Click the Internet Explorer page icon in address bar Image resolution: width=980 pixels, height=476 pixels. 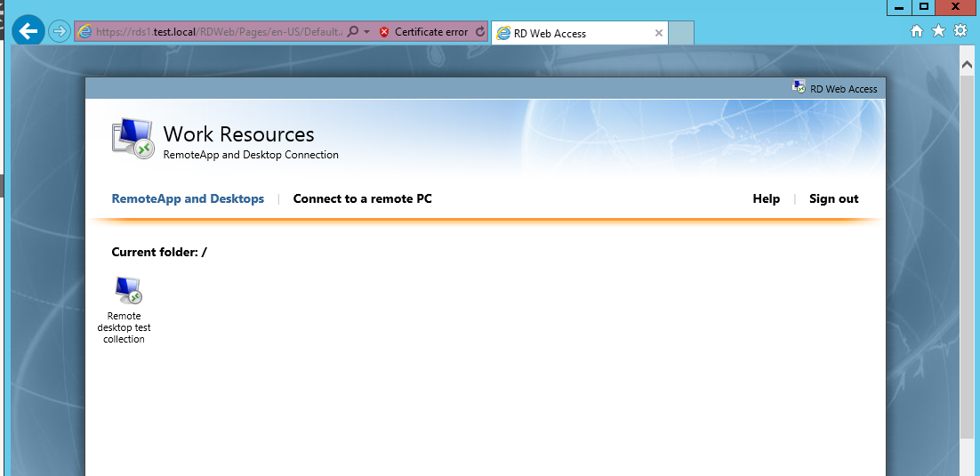tap(84, 31)
